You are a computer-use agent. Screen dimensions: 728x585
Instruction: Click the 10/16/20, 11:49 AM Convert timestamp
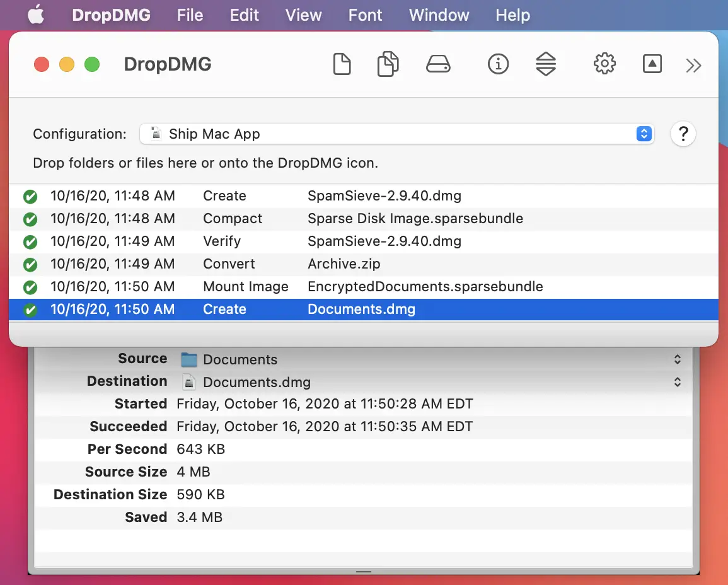tap(112, 264)
